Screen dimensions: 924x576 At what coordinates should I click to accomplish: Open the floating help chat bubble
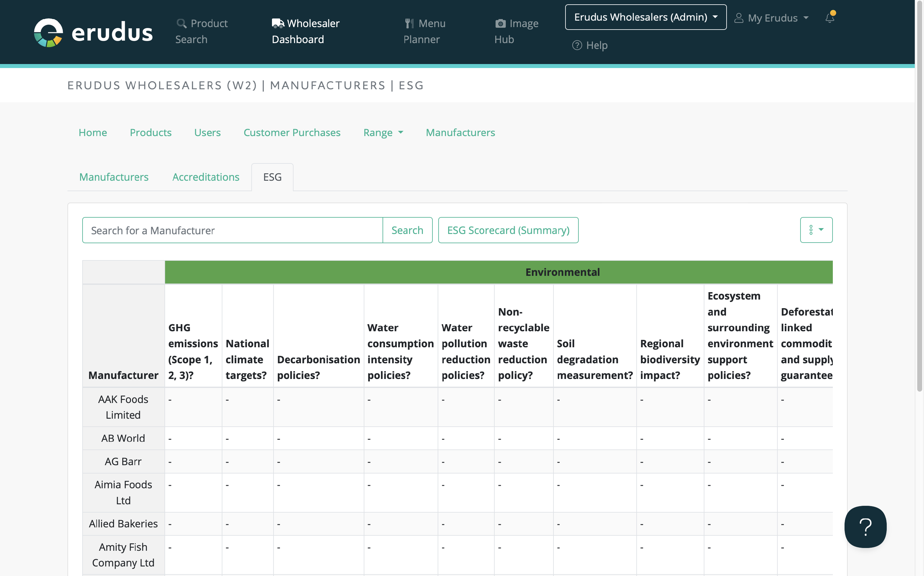[865, 526]
